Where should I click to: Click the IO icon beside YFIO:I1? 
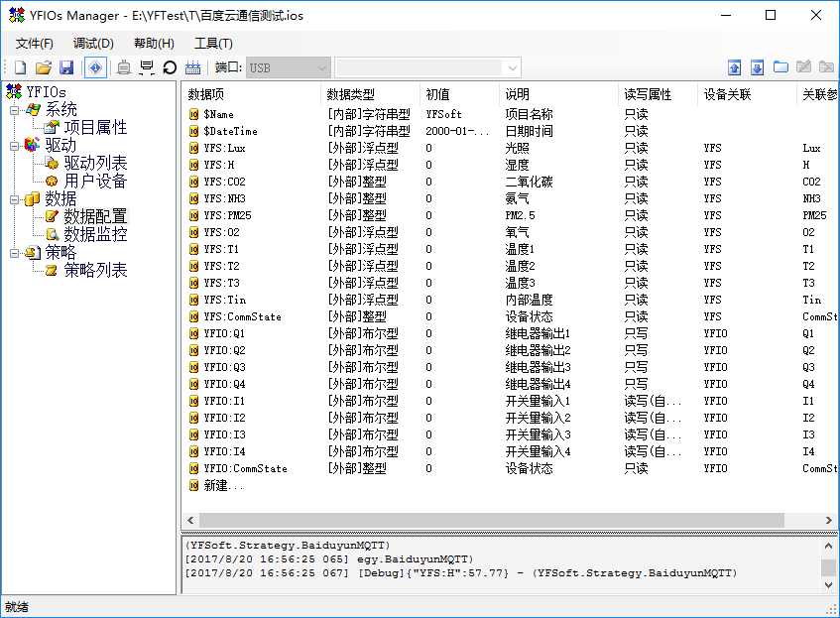[x=194, y=401]
